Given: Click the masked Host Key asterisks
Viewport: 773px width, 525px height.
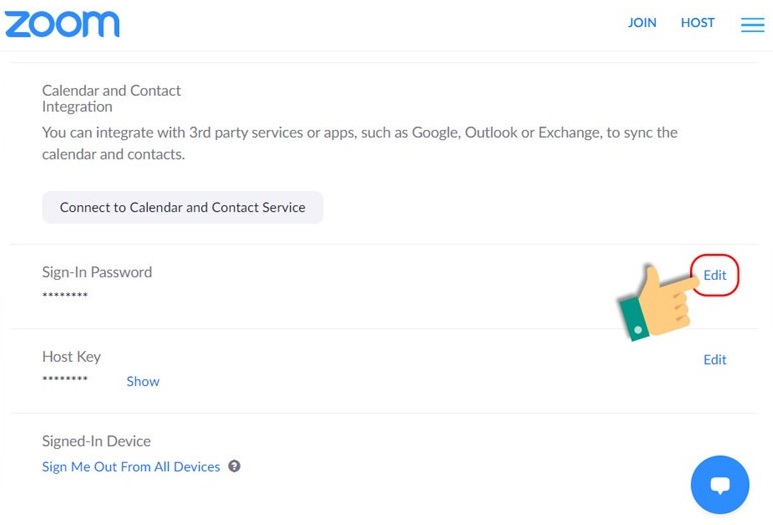Looking at the screenshot, I should 65,381.
